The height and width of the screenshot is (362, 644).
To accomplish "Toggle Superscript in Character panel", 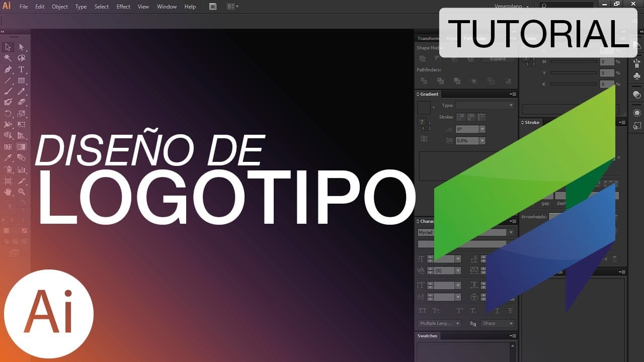I will point(459,311).
